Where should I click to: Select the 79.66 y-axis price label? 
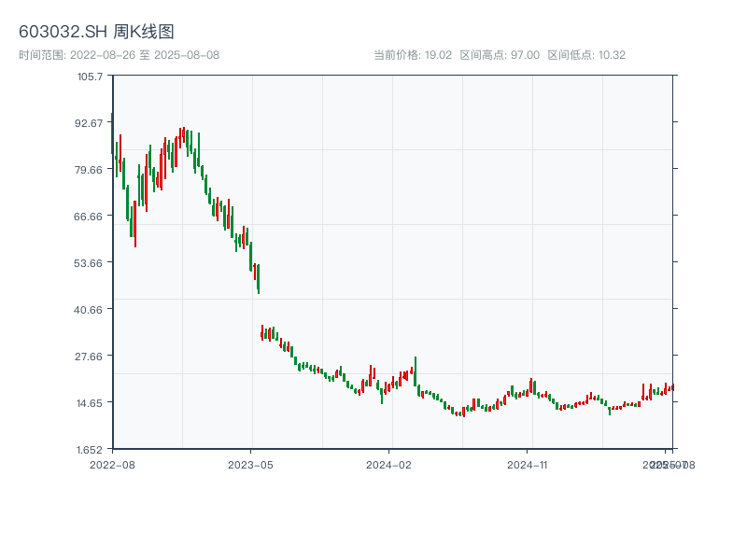90,169
